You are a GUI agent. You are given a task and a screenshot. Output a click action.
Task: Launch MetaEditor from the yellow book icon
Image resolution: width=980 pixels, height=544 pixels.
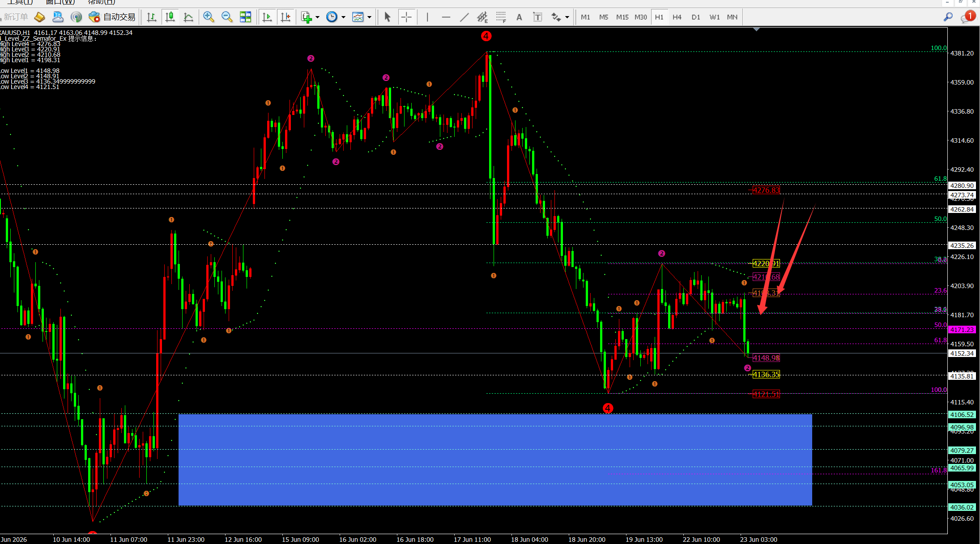pos(40,17)
